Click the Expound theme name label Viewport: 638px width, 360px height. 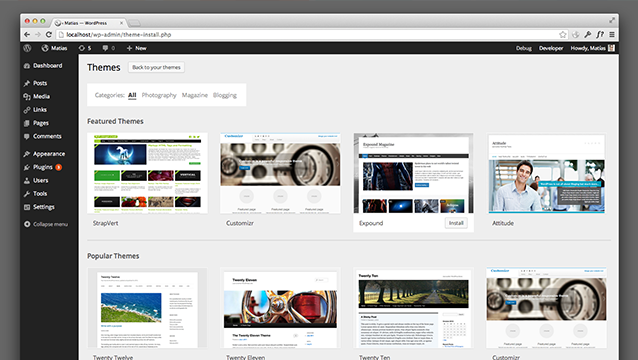point(371,223)
